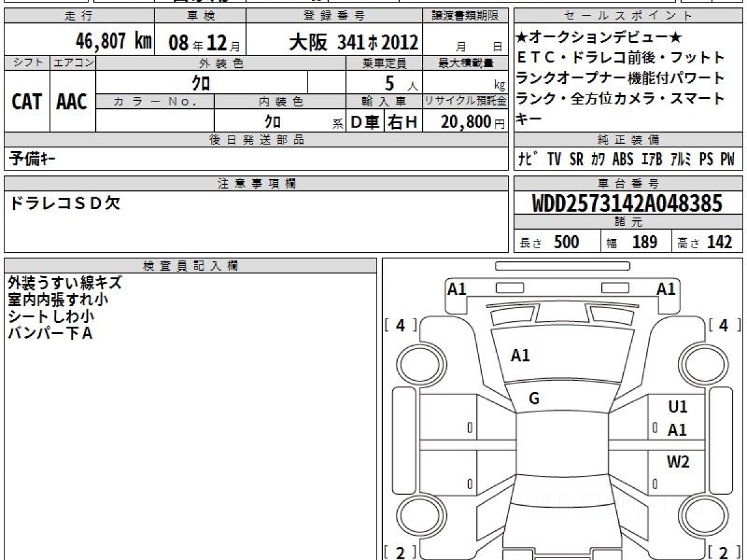Select exterior color value クロ

201,82
